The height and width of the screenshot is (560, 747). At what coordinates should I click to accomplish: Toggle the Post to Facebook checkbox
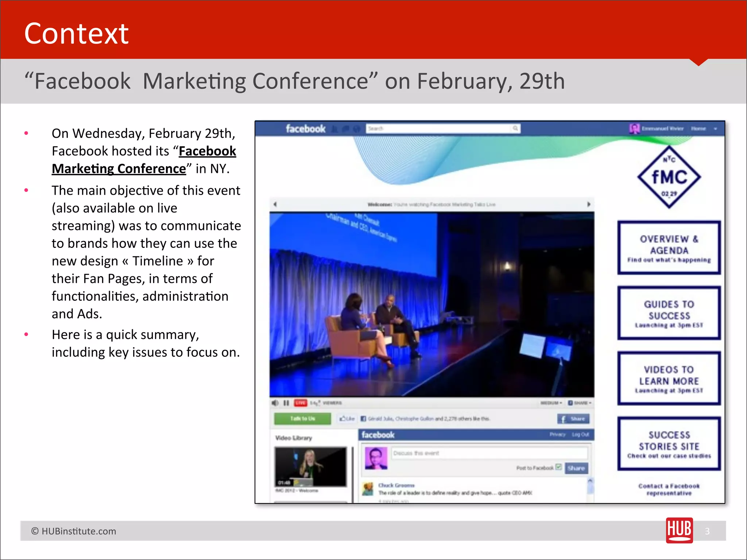[558, 467]
